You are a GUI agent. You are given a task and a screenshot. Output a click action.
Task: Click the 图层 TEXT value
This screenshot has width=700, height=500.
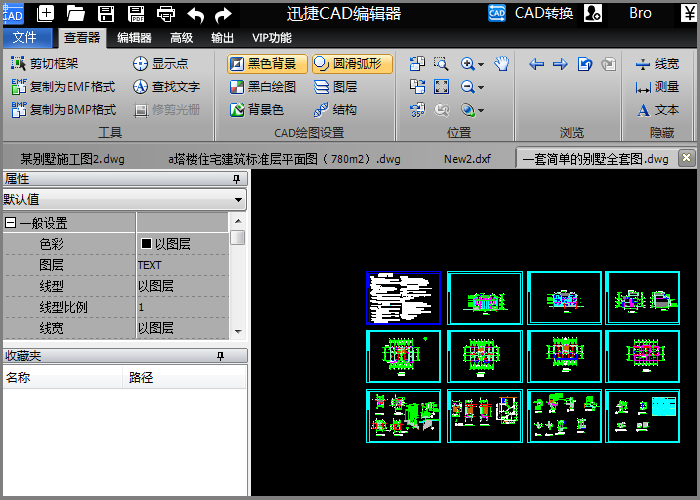tap(183, 265)
